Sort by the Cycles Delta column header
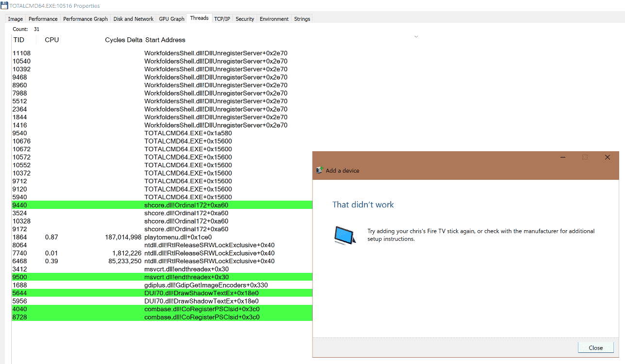Image resolution: width=625 pixels, height=364 pixels. (124, 40)
